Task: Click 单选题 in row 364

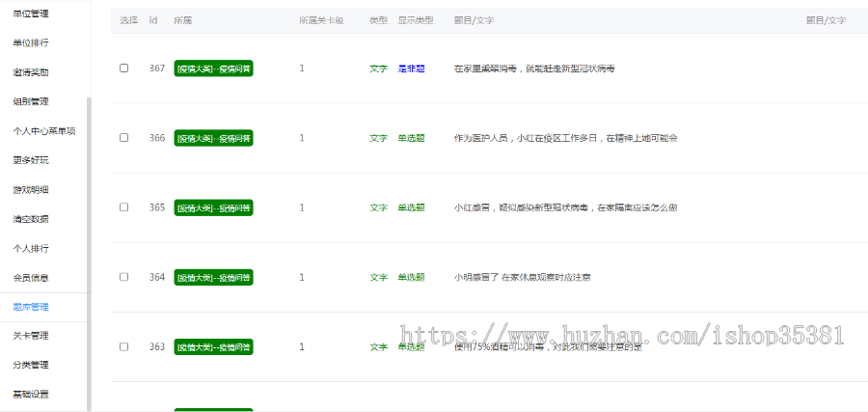Action: pos(411,278)
